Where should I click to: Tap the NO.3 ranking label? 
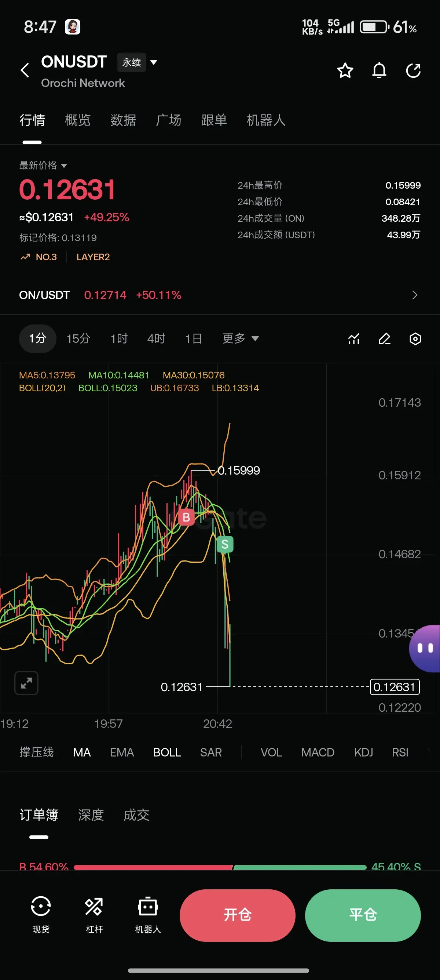pos(46,257)
